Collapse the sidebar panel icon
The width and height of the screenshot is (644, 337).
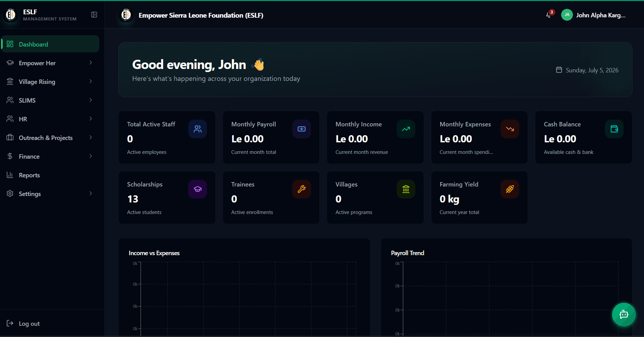pyautogui.click(x=94, y=15)
